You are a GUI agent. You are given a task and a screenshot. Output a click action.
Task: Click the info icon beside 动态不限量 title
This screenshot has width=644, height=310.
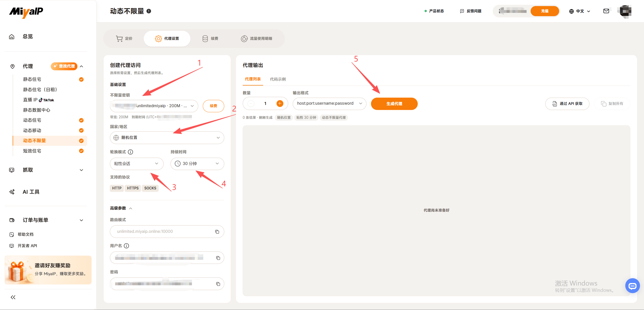point(149,11)
